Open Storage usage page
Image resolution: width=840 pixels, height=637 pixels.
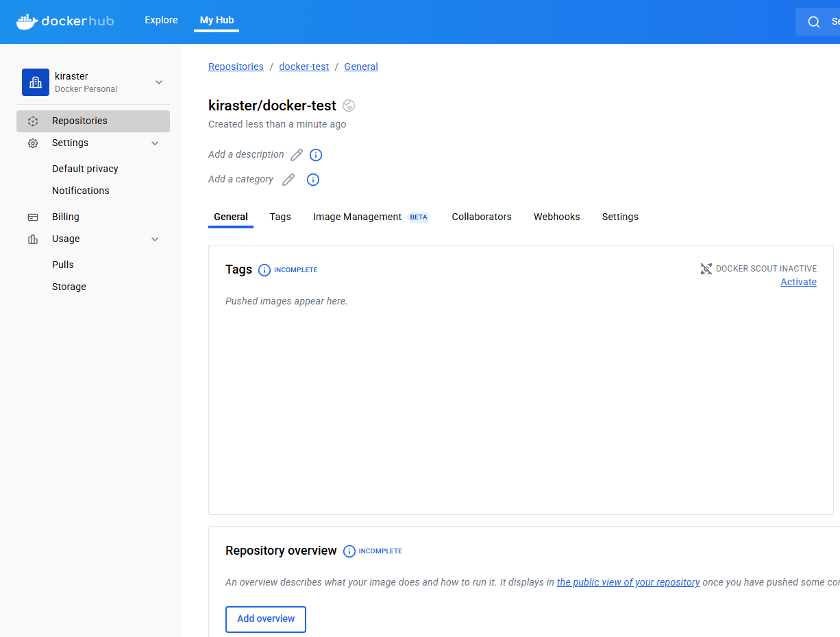(x=69, y=287)
